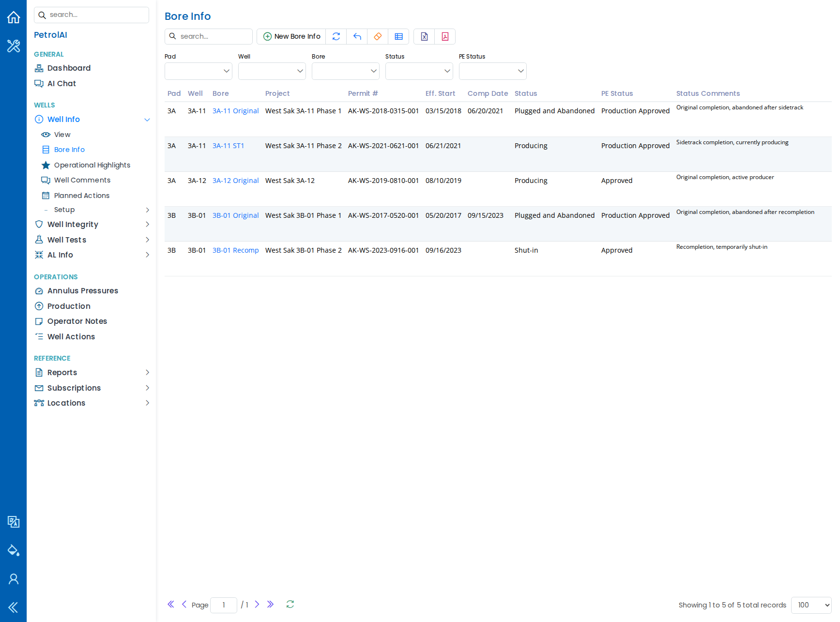This screenshot has height=622, width=840.
Task: Open Annulus Pressures page
Action: coord(83,291)
